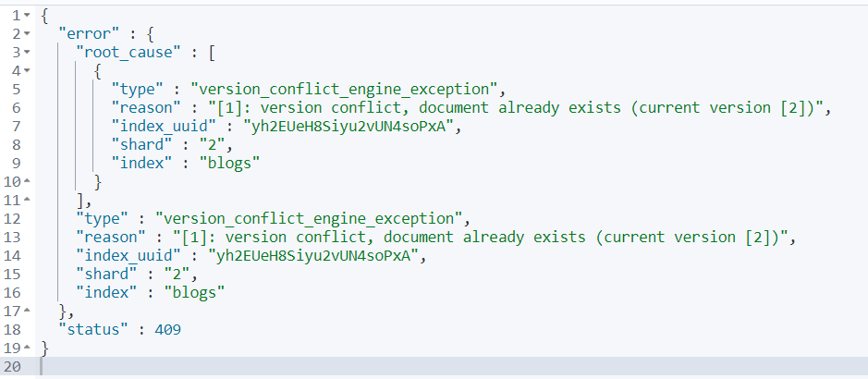The image size is (868, 379).
Task: Click line number 20 in the gutter
Action: point(15,367)
